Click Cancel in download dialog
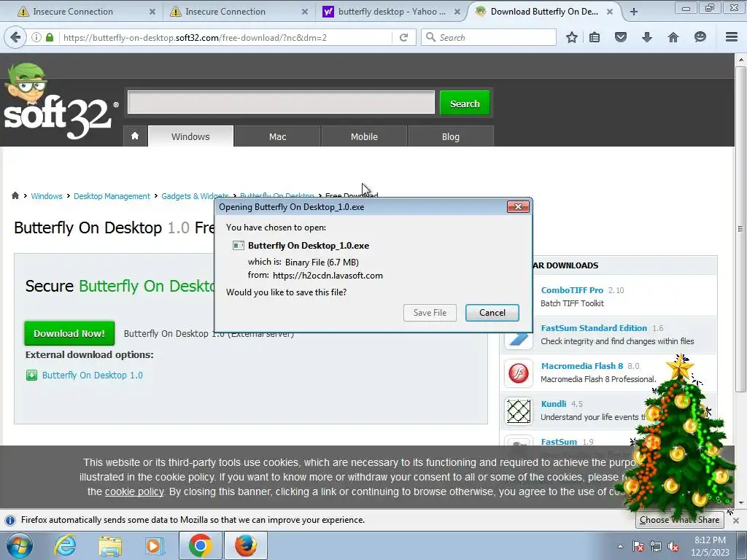 [x=492, y=313]
